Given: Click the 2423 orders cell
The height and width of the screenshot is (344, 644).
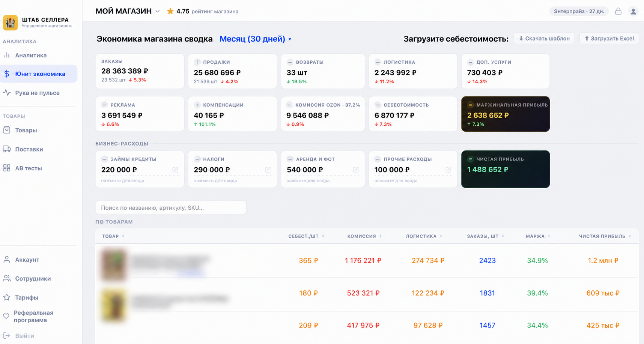Looking at the screenshot, I should [x=487, y=260].
